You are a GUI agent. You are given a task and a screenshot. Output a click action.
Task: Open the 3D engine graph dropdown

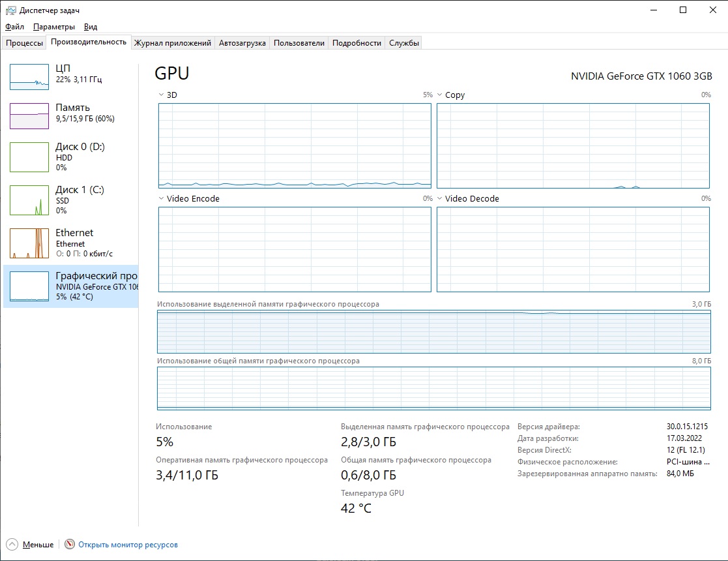[x=162, y=95]
